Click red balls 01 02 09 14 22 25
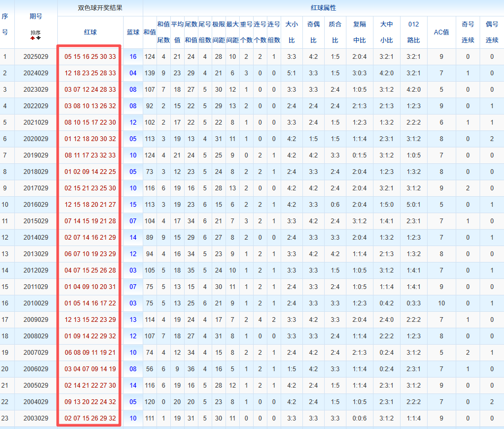Viewport: 504px width, 429px height. point(90,172)
